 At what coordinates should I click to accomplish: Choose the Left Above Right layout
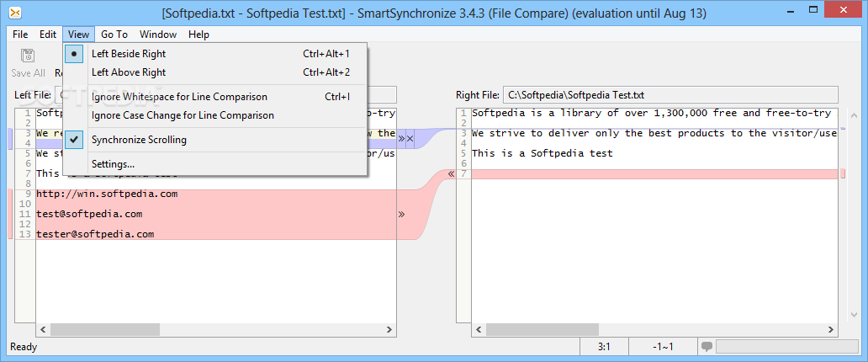click(214, 72)
